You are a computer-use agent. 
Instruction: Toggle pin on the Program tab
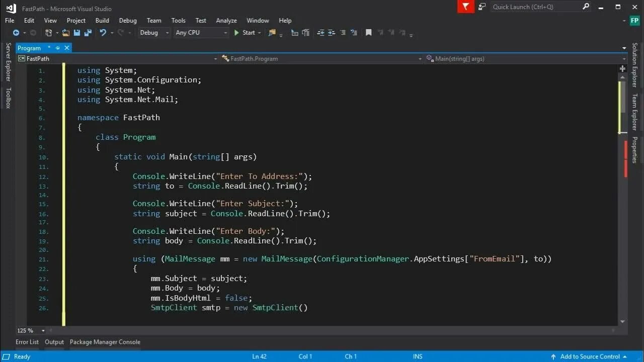point(57,48)
